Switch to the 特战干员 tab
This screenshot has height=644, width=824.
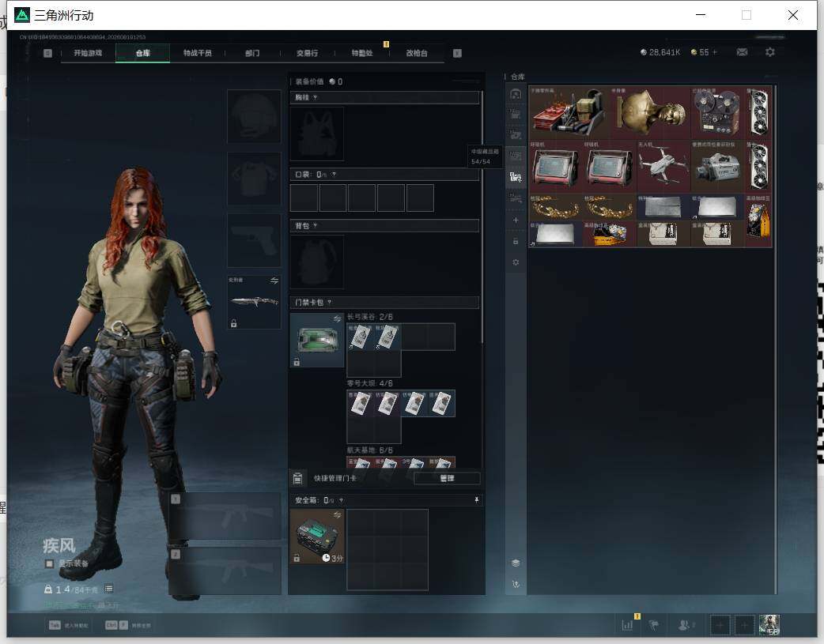click(x=197, y=53)
